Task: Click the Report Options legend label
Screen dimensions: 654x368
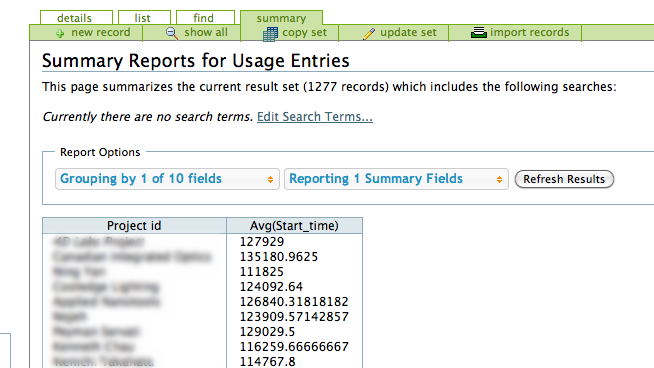Action: tap(100, 152)
